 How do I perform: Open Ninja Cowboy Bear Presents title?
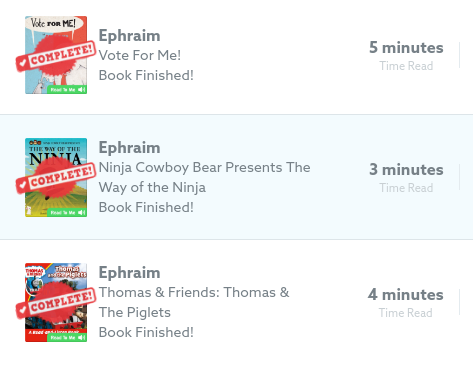pos(204,177)
